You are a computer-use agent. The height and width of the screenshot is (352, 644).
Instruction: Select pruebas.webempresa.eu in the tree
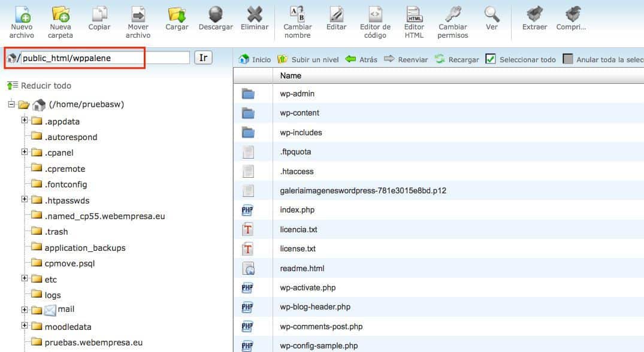click(87, 342)
